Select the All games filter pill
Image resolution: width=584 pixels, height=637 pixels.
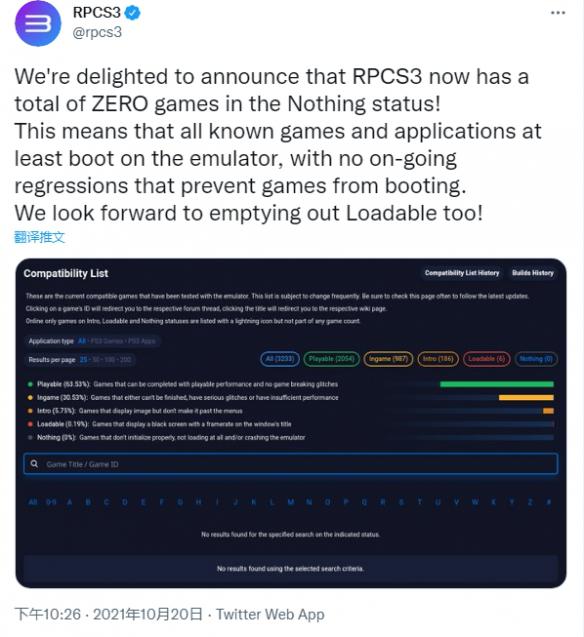(x=280, y=359)
